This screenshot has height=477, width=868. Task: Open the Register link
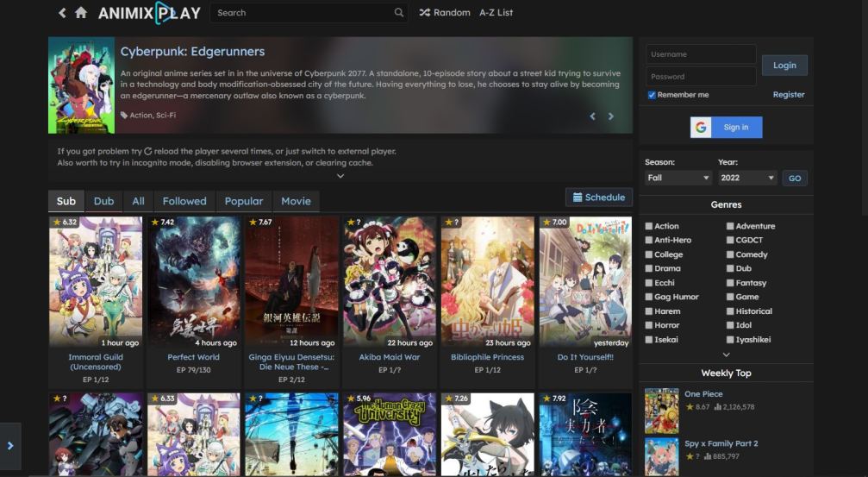coord(789,95)
